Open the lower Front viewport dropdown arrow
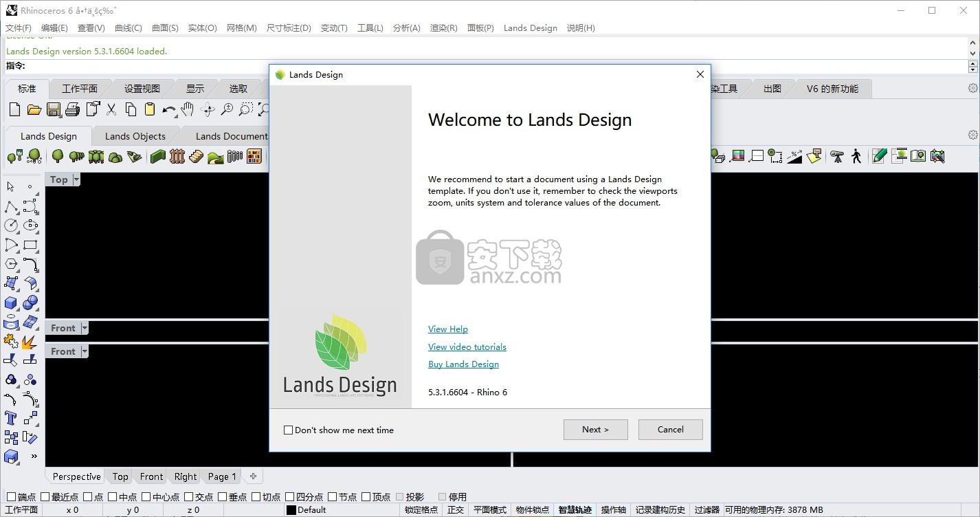 (85, 351)
